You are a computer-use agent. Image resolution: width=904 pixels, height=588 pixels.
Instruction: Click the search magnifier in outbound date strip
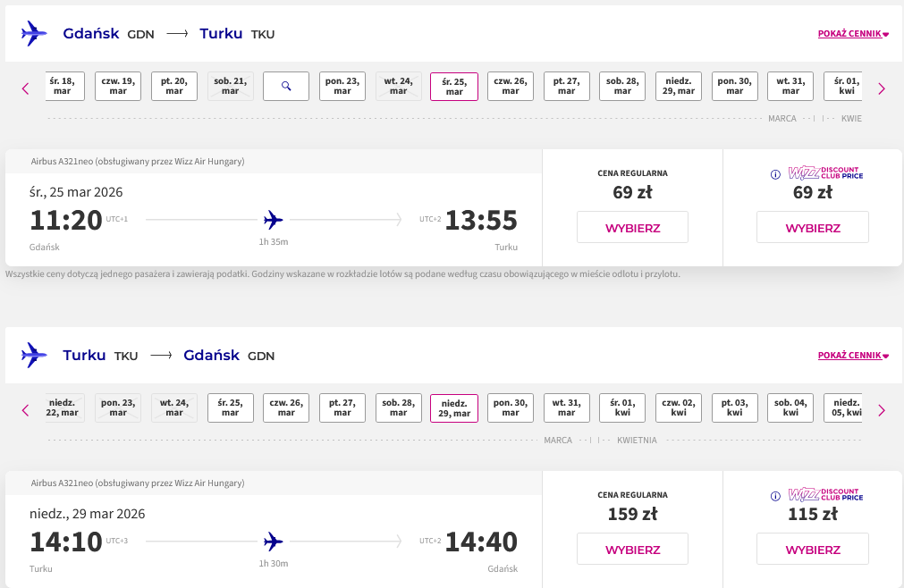click(286, 87)
